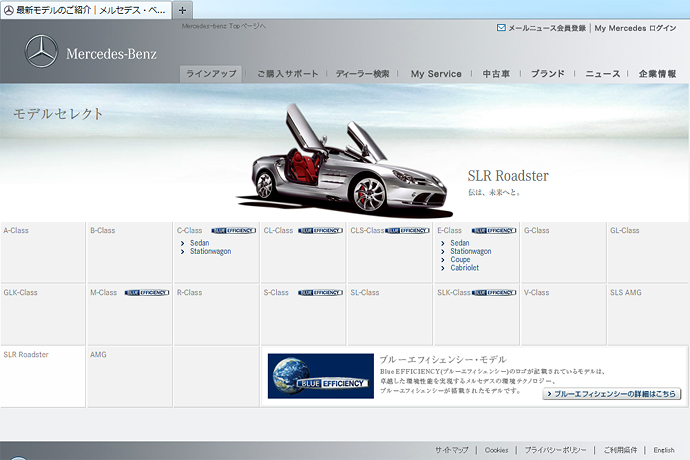The width and height of the screenshot is (690, 460).
Task: Click Mercedes-benz Topページへ link
Action: (224, 26)
